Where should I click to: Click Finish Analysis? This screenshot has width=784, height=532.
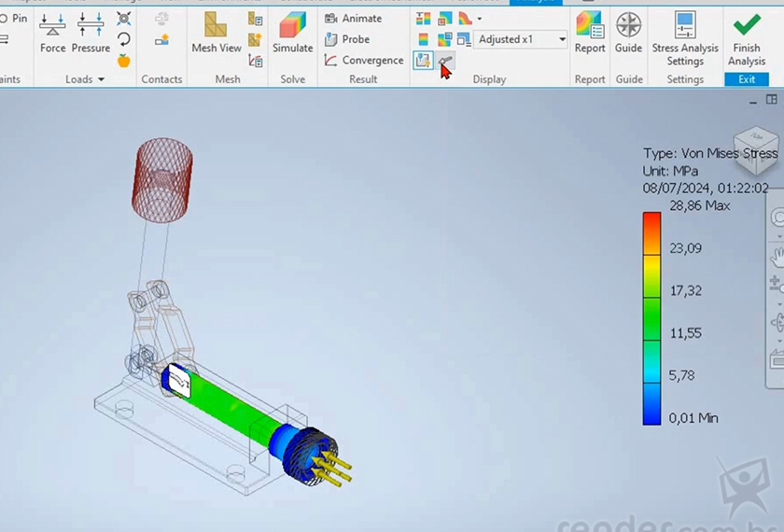tap(746, 37)
